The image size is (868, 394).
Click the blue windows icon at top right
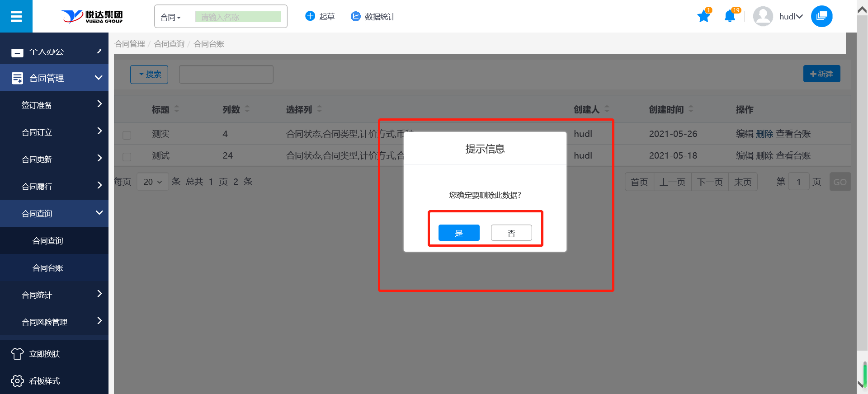[x=821, y=16]
